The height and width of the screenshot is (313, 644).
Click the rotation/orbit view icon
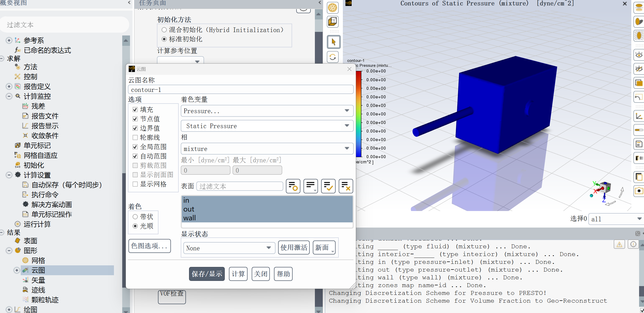333,57
